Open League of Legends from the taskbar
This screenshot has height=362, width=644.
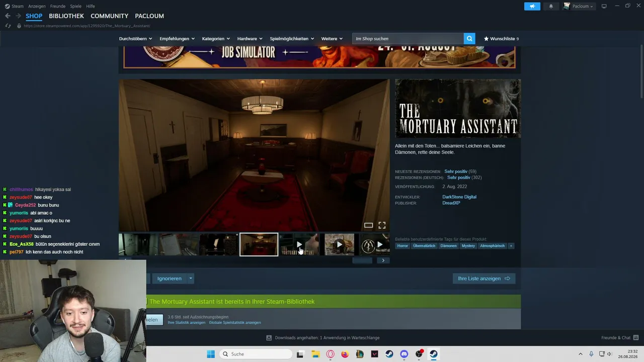(360, 354)
